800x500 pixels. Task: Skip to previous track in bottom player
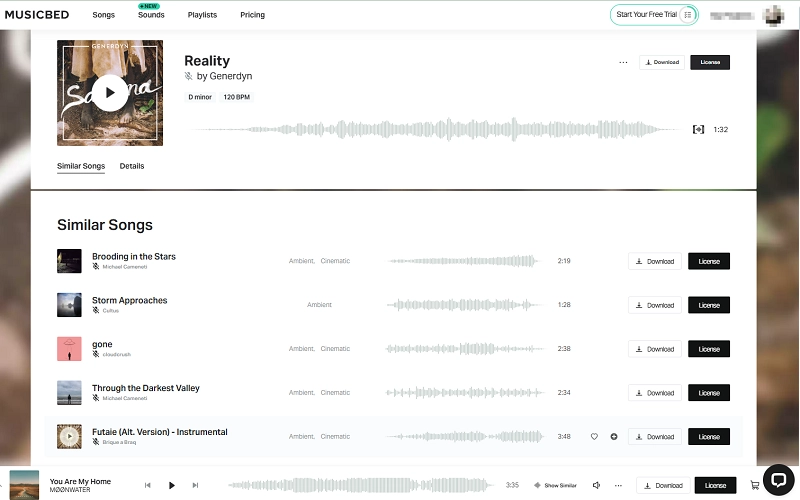(147, 485)
